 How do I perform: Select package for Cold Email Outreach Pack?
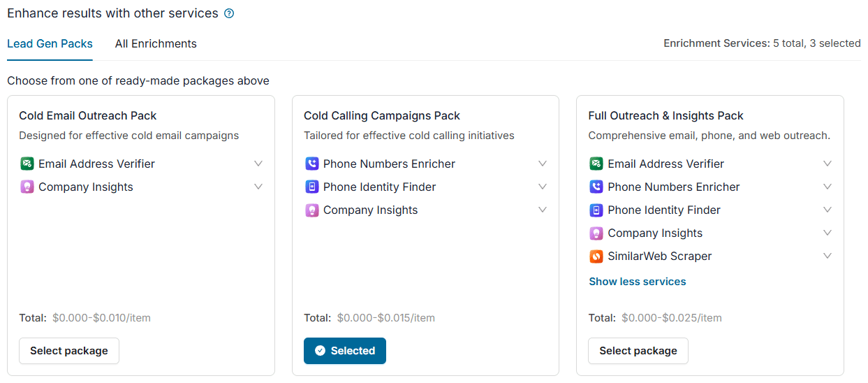69,351
